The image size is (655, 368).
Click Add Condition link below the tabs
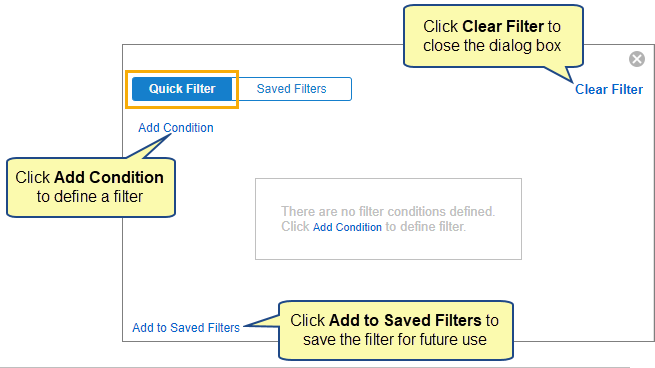tap(176, 127)
